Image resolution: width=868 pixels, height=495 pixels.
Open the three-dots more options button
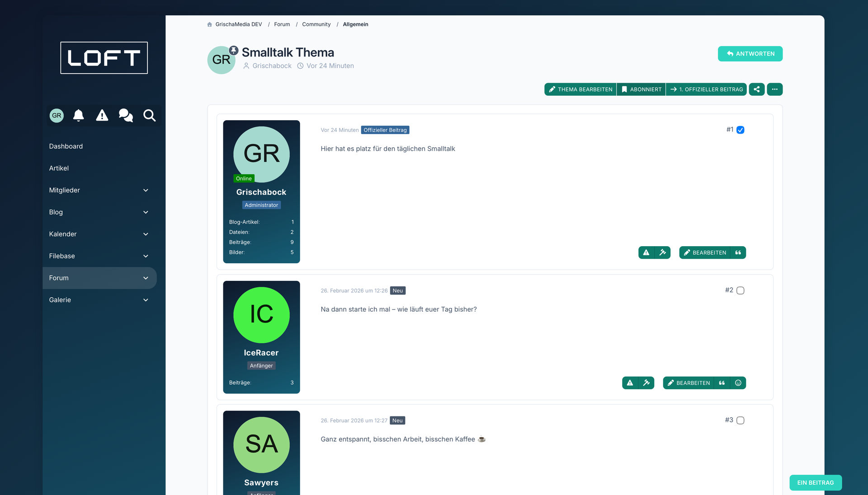775,89
